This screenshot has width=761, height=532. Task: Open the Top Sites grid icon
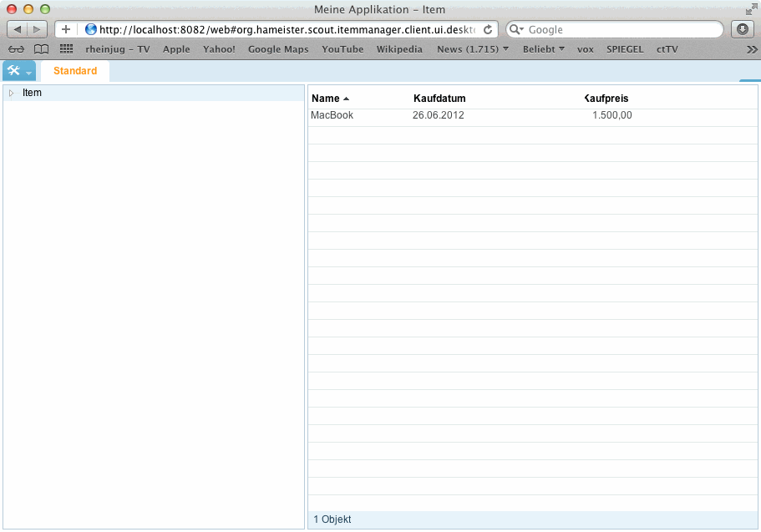click(x=67, y=49)
